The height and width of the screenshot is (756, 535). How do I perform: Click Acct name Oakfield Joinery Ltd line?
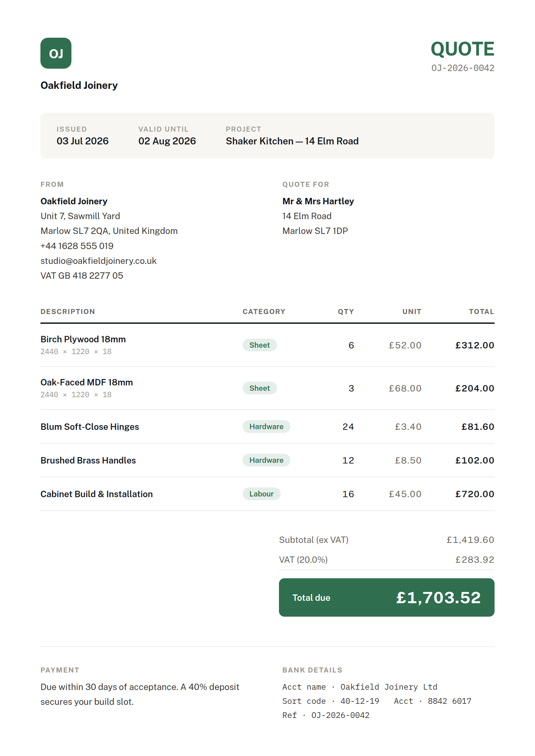(360, 687)
